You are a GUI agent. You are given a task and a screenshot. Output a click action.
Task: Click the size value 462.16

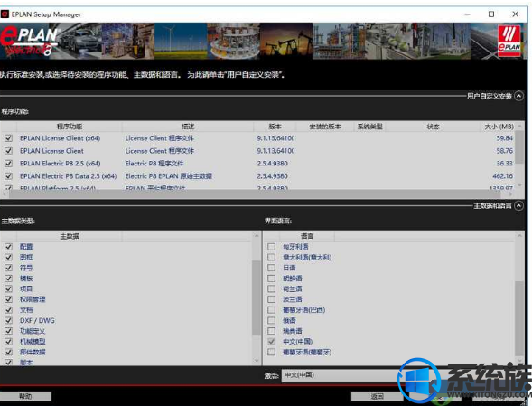tap(503, 176)
